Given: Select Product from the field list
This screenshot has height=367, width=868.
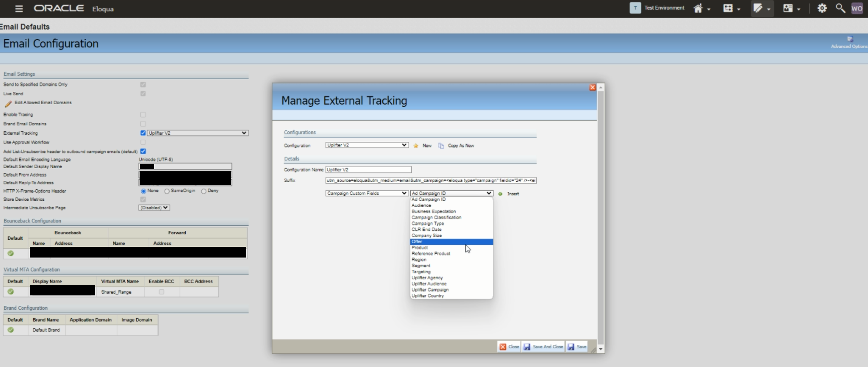Looking at the screenshot, I should [419, 247].
